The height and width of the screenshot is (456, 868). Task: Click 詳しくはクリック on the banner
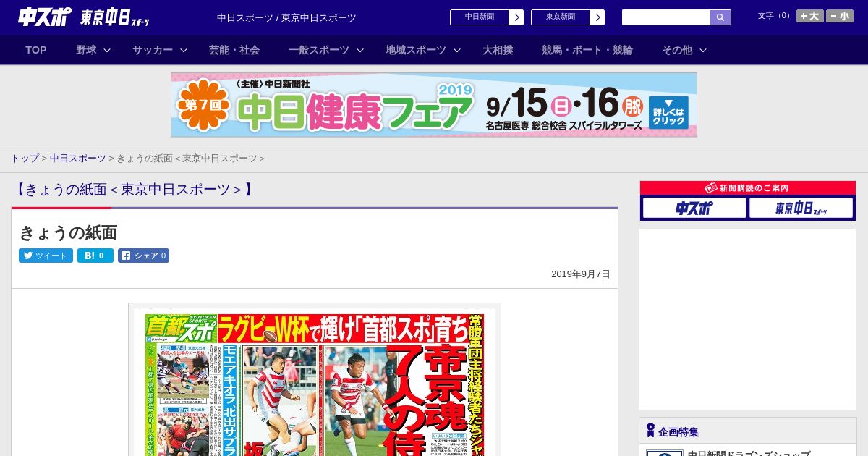coord(668,112)
